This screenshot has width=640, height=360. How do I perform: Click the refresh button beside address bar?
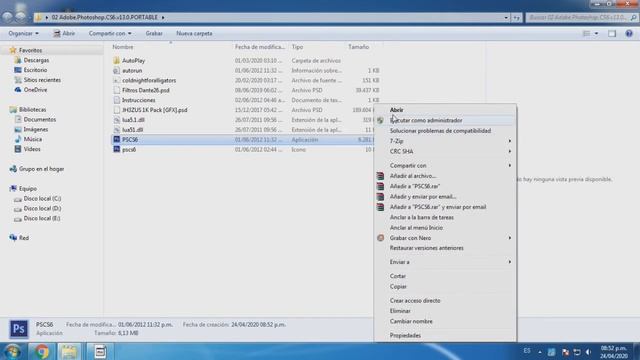coord(517,18)
